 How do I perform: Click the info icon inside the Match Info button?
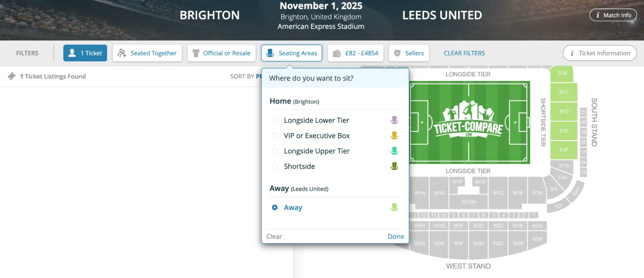pos(598,15)
